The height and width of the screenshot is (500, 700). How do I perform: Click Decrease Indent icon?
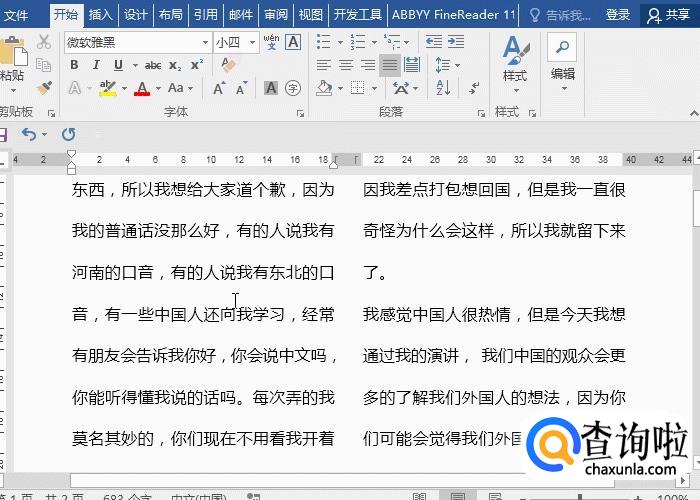[x=433, y=42]
